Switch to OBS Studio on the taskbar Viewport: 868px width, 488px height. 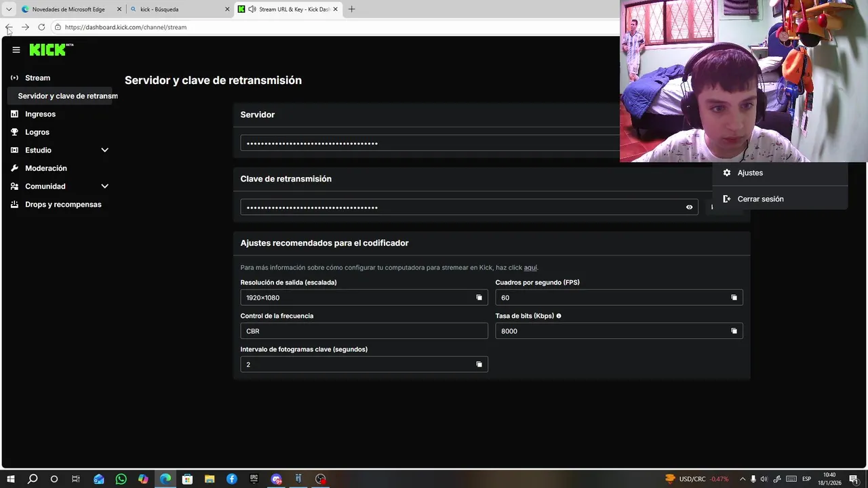click(x=321, y=479)
